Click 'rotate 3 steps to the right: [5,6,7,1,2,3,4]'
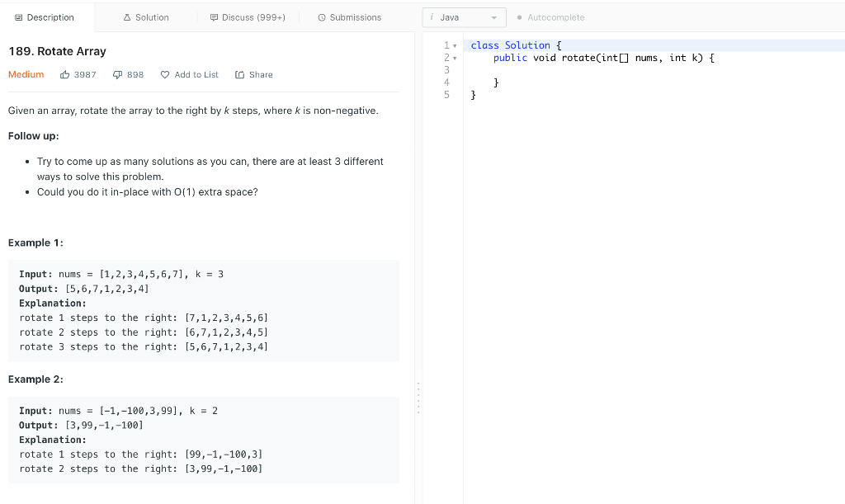The width and height of the screenshot is (845, 504). [x=144, y=346]
